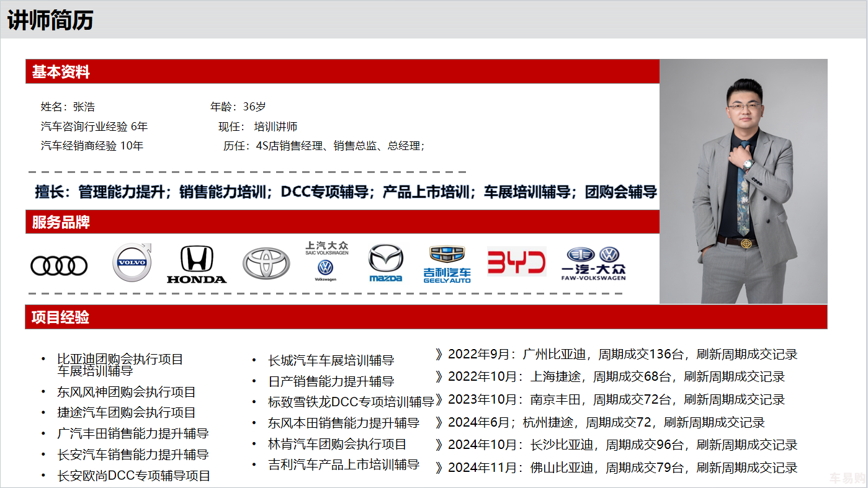Viewport: 868px width, 488px height.
Task: Click the line 汽车经销商经验 10年
Action: 92,146
